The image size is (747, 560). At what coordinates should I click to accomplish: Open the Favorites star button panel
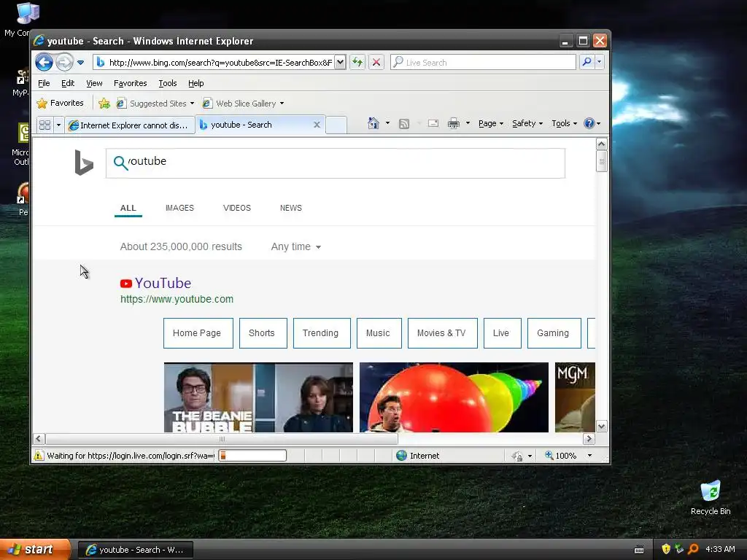click(60, 103)
